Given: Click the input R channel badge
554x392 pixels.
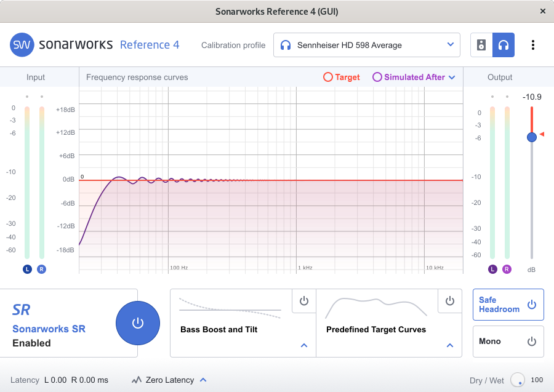Looking at the screenshot, I should 41,269.
